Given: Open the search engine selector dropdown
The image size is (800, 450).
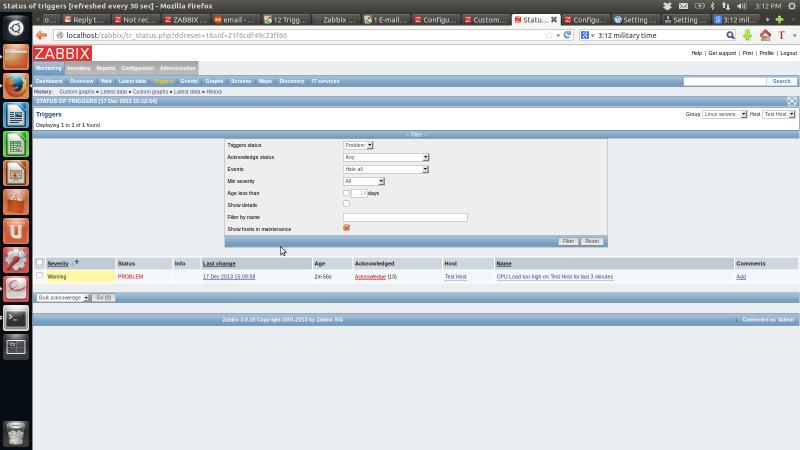Looking at the screenshot, I should pyautogui.click(x=588, y=35).
